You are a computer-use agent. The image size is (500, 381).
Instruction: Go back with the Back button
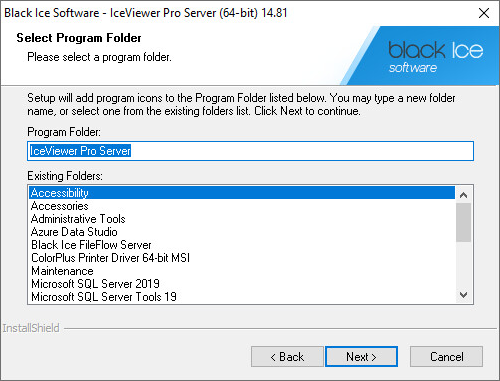[x=287, y=357]
